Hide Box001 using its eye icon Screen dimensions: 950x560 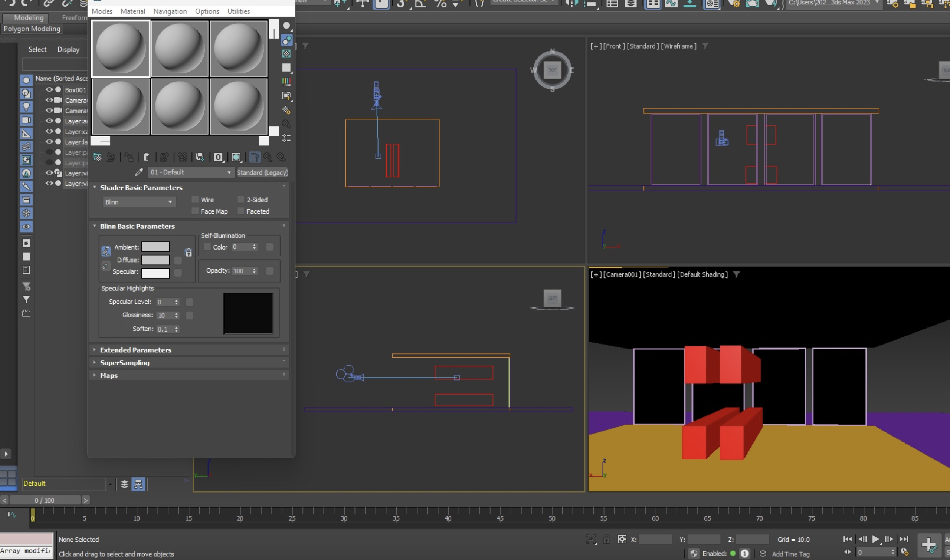tap(49, 89)
